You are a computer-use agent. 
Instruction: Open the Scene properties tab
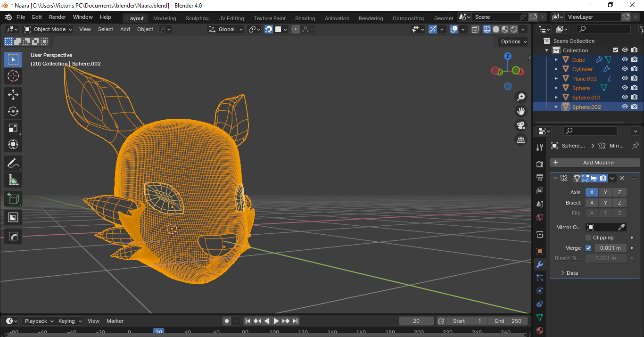pyautogui.click(x=540, y=204)
